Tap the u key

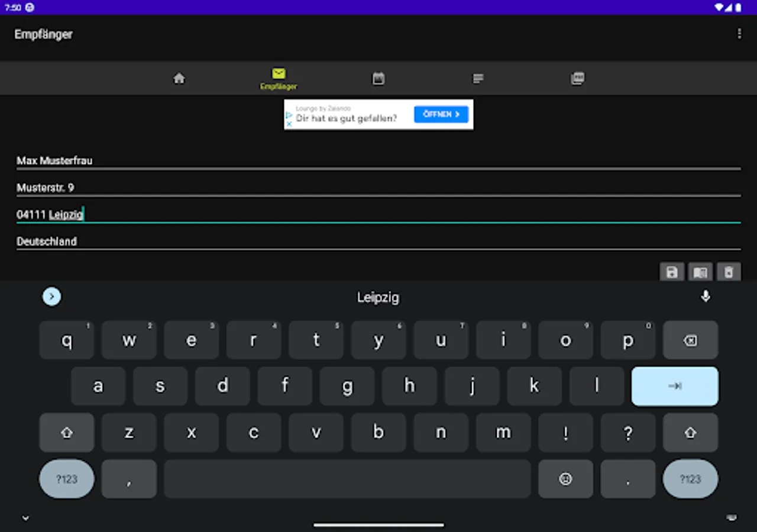(x=441, y=340)
